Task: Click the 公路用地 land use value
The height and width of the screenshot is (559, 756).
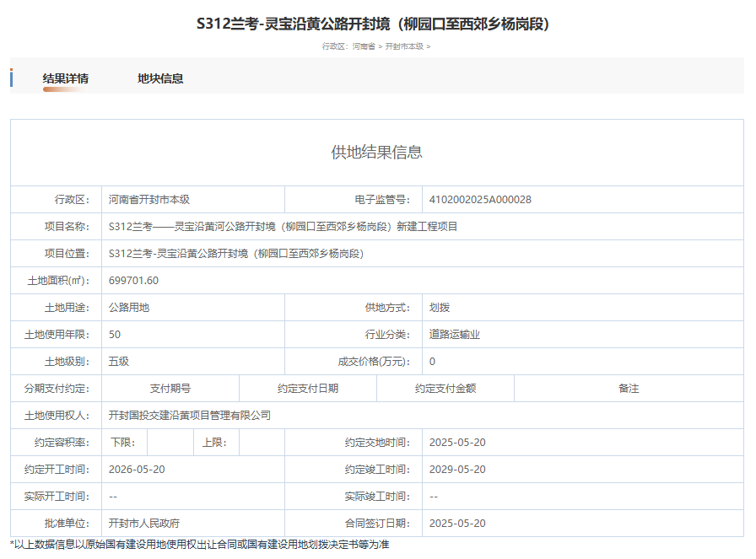Action: [x=129, y=308]
